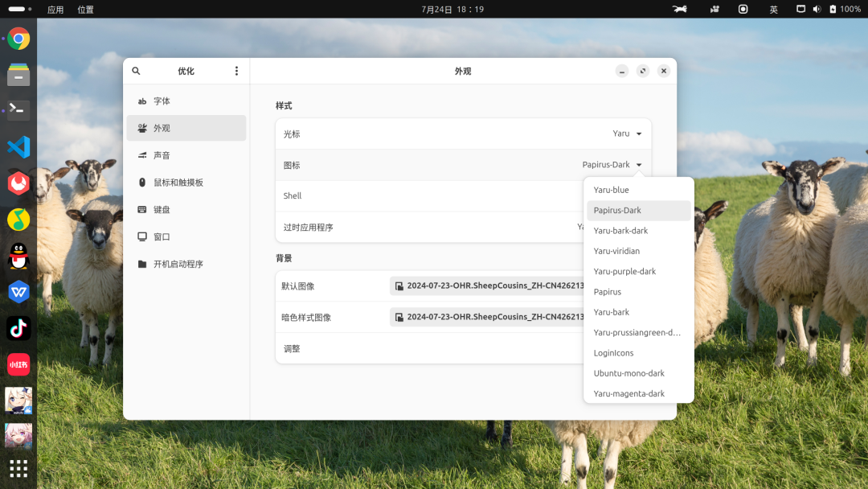Image resolution: width=868 pixels, height=489 pixels.
Task: Click the keyboard icon in the sidebar
Action: 142,209
